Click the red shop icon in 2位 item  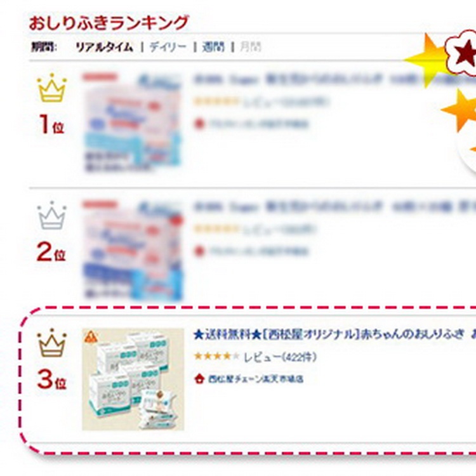tap(199, 251)
